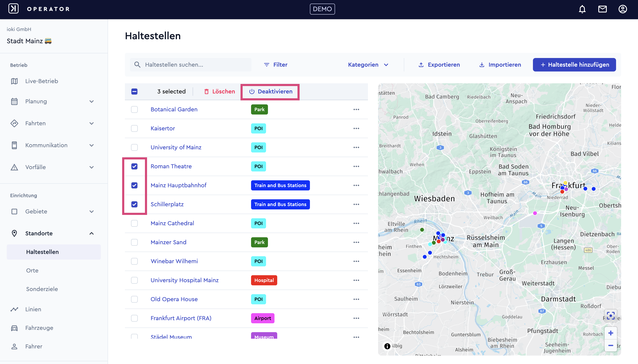Open the mail inbox icon
Image resolution: width=638 pixels, height=364 pixels.
pos(602,9)
